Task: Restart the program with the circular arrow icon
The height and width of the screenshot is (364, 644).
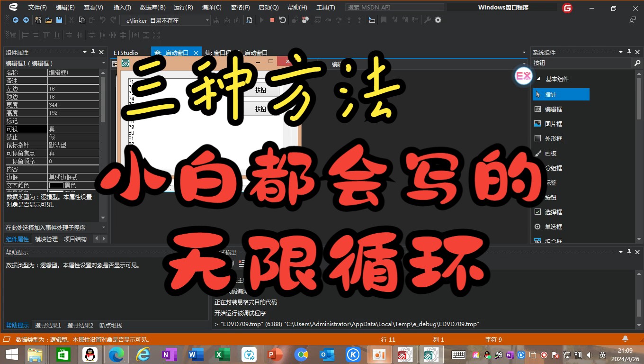Action: click(x=283, y=20)
